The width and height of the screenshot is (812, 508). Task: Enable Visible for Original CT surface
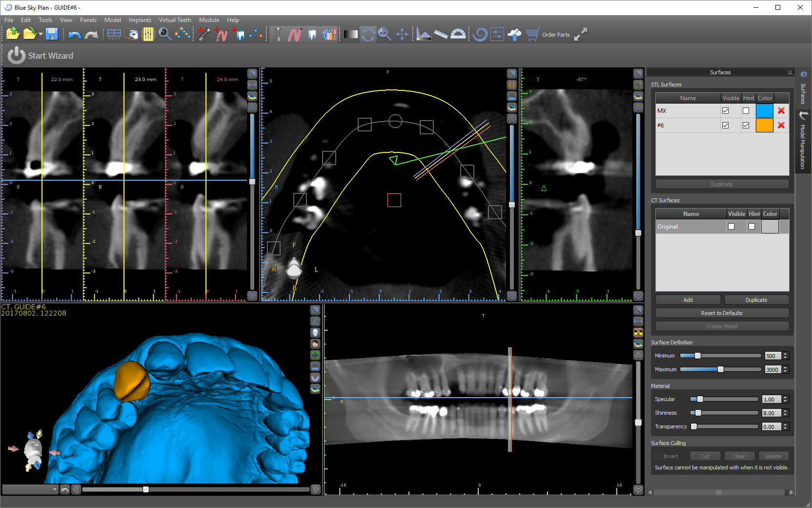(x=731, y=227)
